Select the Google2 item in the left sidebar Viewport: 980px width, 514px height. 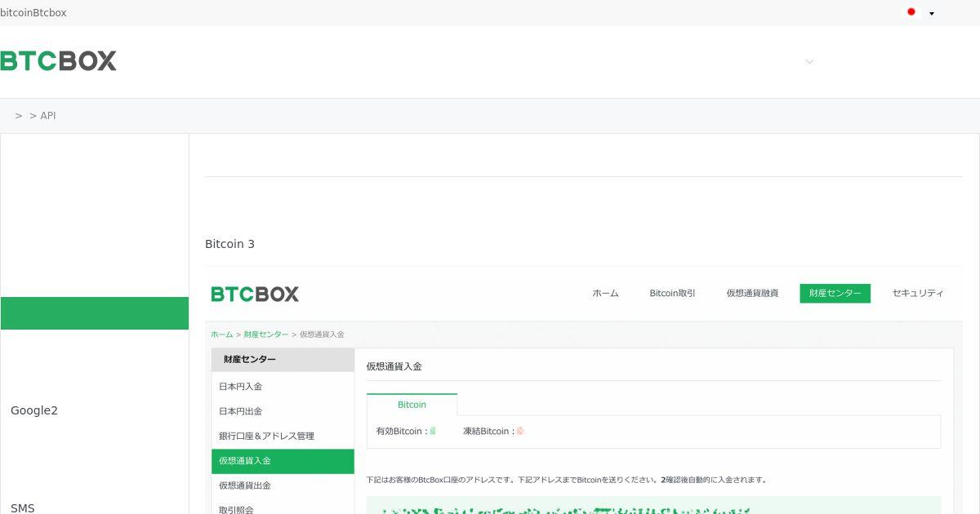pyautogui.click(x=34, y=410)
